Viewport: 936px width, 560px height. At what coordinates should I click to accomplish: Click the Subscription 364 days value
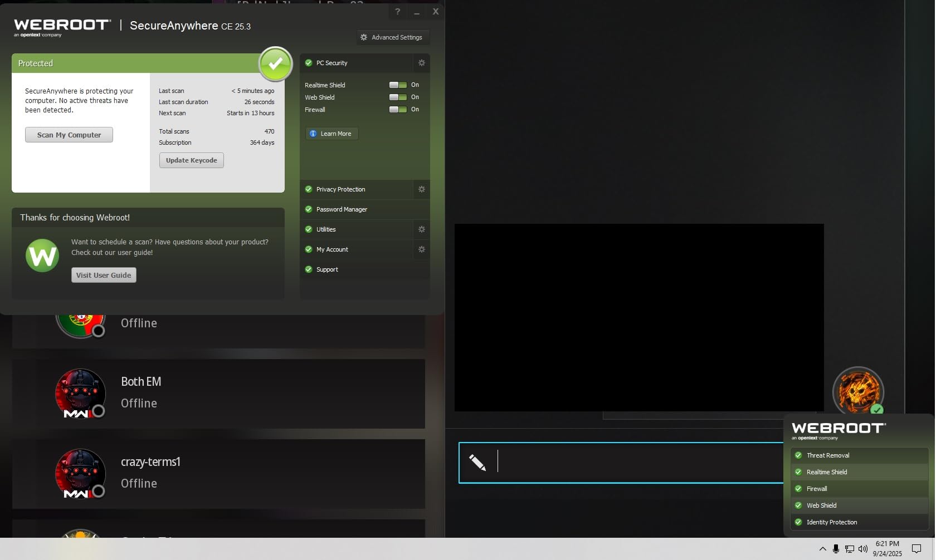coord(262,143)
